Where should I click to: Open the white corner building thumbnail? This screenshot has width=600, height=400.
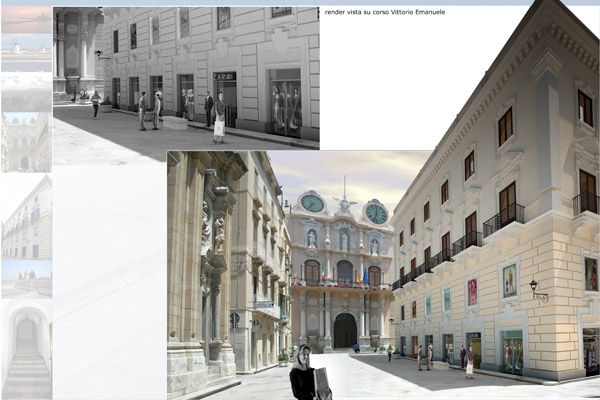click(x=26, y=216)
